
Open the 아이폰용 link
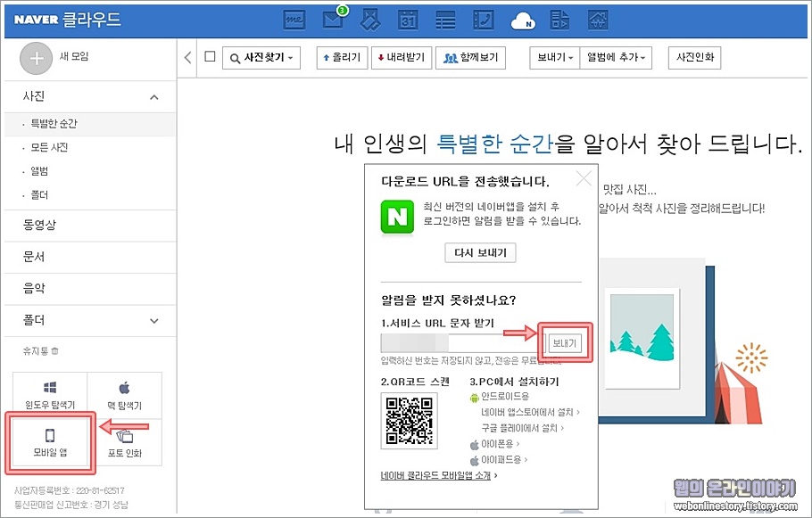[x=495, y=444]
